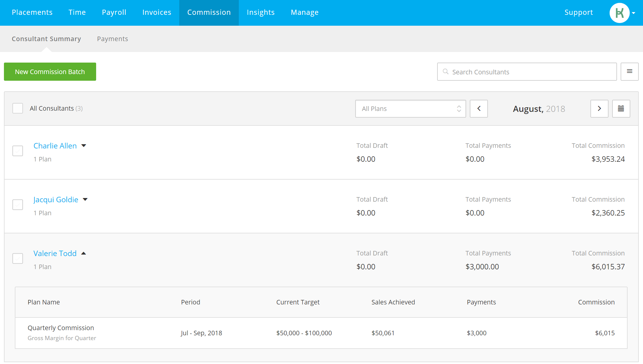Open the Manage menu

coord(304,12)
